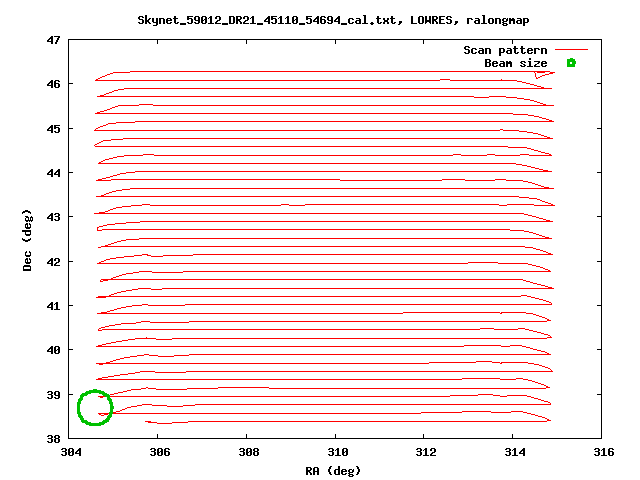The width and height of the screenshot is (640, 480).
Task: Click the Dec tick label 42
Action: pyautogui.click(x=53, y=262)
